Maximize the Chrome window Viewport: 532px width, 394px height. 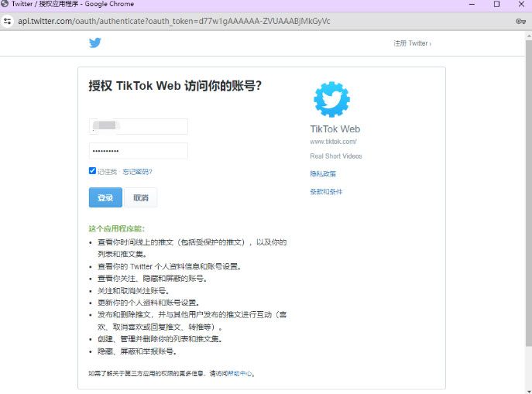pos(496,4)
